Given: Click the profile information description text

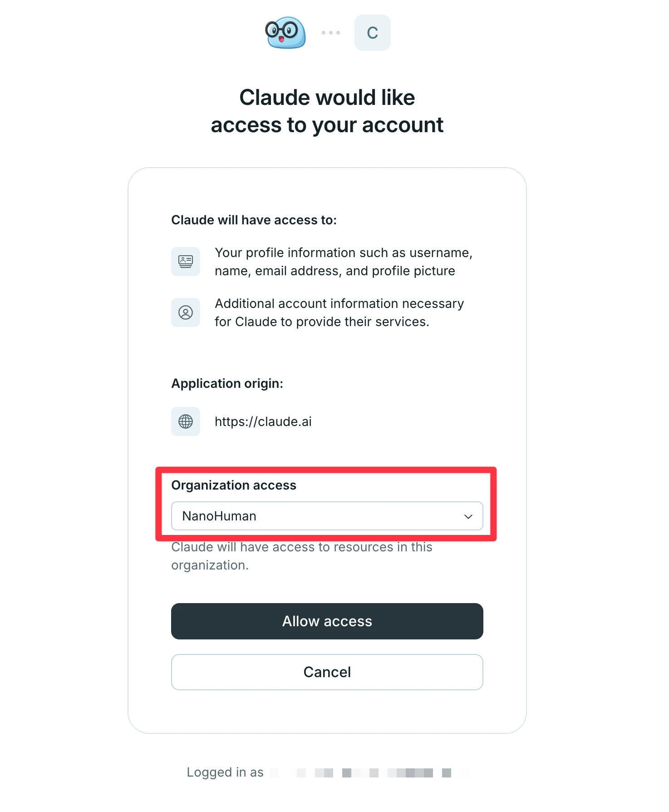Looking at the screenshot, I should [x=344, y=262].
